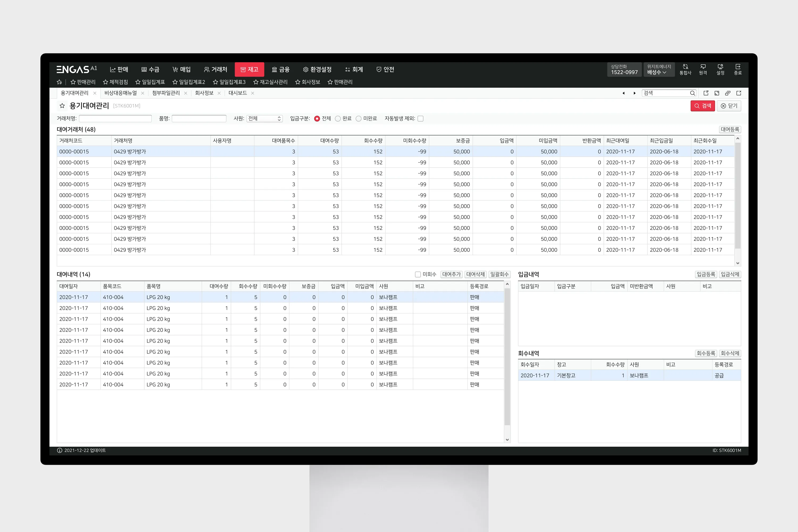Open the 거래처 main menu

pyautogui.click(x=215, y=69)
